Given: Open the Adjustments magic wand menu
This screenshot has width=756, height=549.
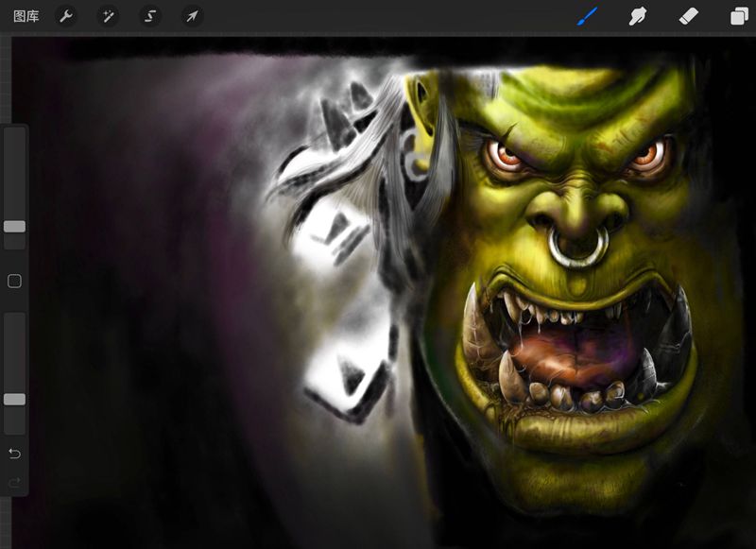Looking at the screenshot, I should click(108, 16).
